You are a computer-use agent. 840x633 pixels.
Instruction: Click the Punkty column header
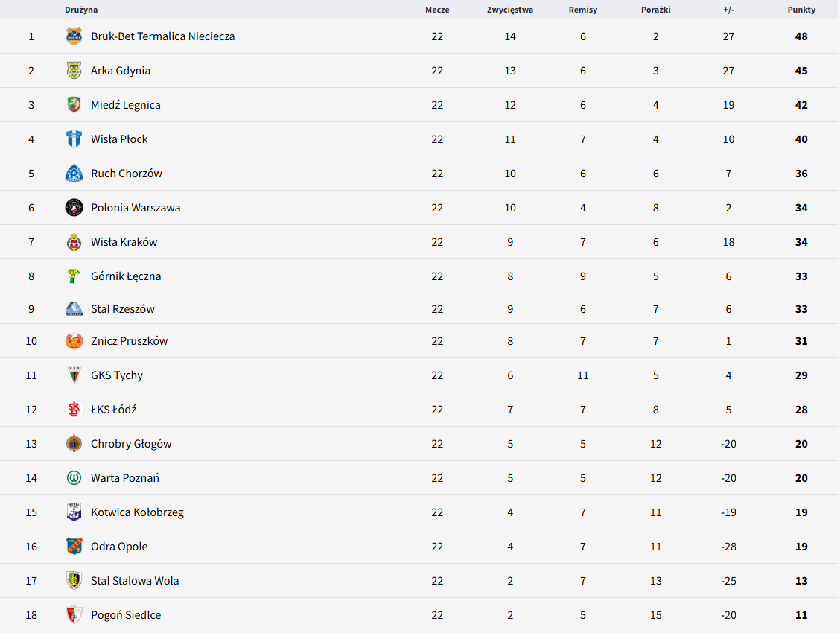pyautogui.click(x=801, y=10)
